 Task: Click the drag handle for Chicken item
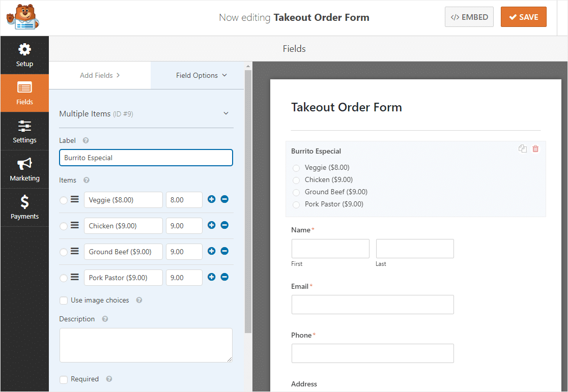click(75, 226)
